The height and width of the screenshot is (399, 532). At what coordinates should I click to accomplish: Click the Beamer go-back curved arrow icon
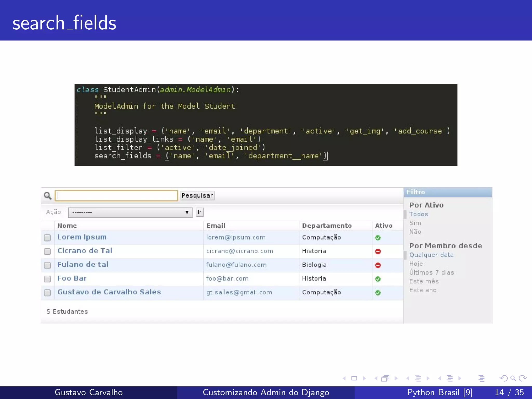504,378
